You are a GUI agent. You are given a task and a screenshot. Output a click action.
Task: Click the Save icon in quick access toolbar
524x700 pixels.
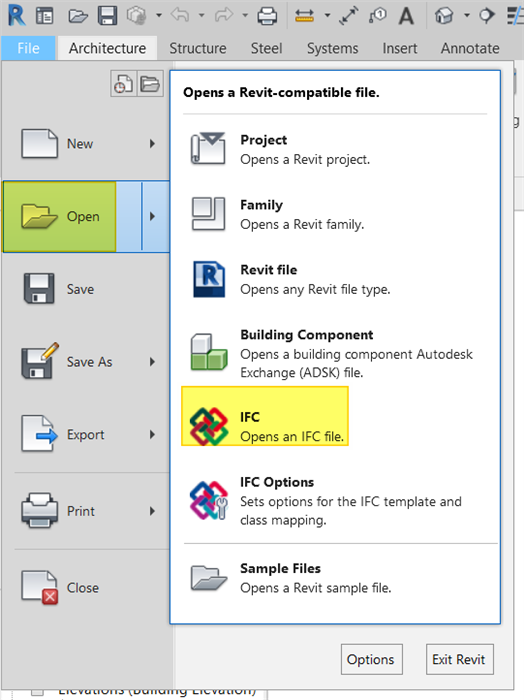tap(108, 16)
